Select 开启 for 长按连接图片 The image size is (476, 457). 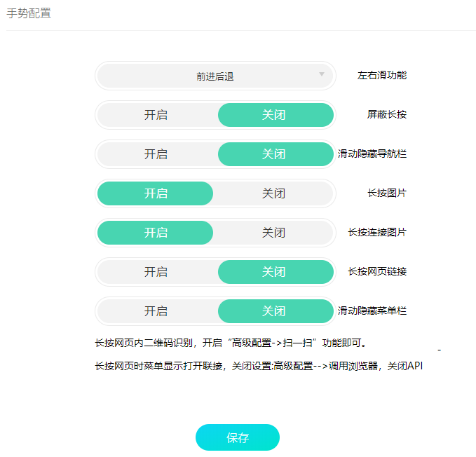[x=156, y=233]
